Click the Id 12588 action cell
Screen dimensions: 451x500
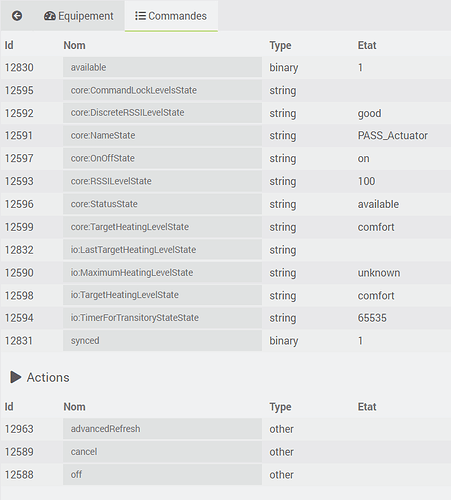tap(19, 475)
